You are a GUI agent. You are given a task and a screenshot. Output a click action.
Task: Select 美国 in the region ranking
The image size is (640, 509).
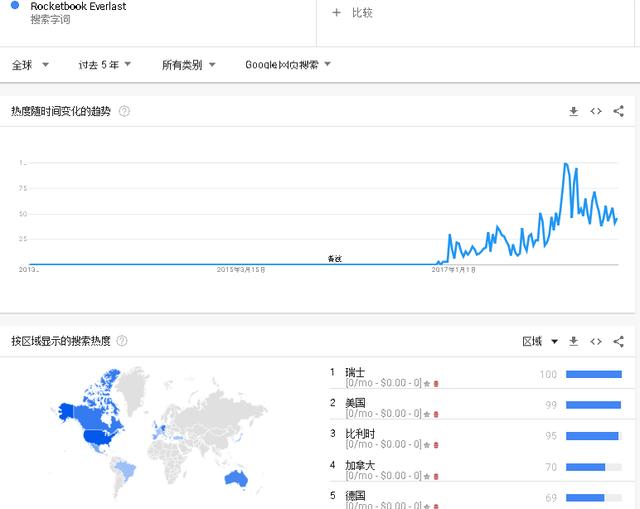point(355,403)
